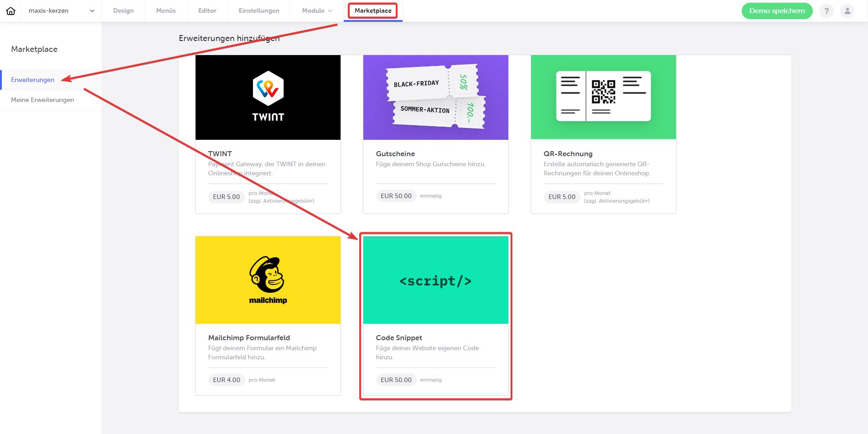This screenshot has width=868, height=434.
Task: Open the help question mark icon
Action: (827, 11)
